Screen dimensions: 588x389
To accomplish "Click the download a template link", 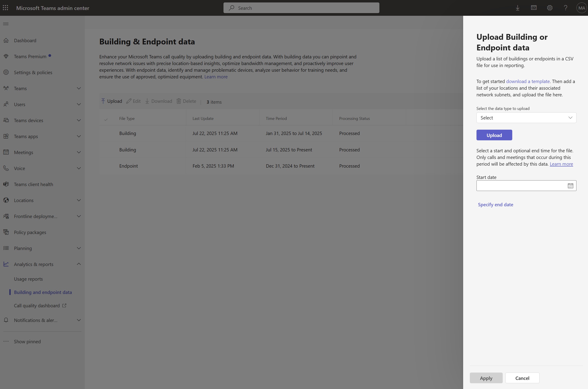I will point(528,81).
